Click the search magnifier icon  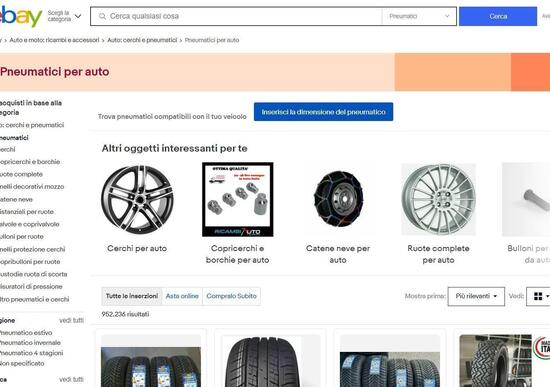[102, 16]
